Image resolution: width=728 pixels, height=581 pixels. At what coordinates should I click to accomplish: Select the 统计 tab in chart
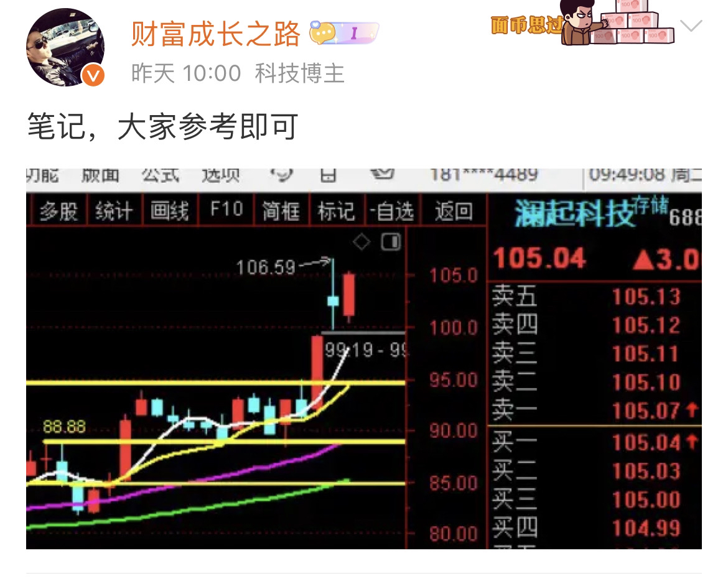click(114, 211)
